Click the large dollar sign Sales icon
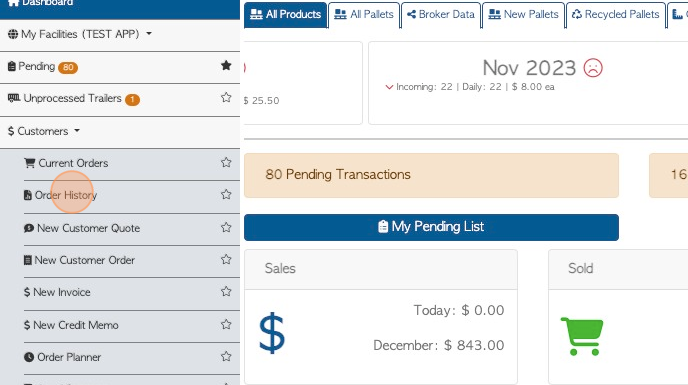The height and width of the screenshot is (385, 688). (x=272, y=333)
